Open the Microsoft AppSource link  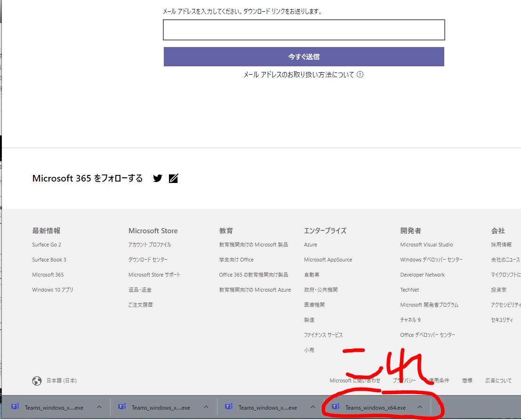pos(328,260)
